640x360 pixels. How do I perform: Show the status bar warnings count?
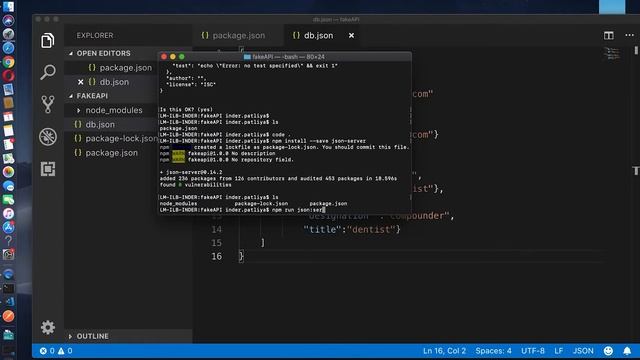click(x=65, y=351)
